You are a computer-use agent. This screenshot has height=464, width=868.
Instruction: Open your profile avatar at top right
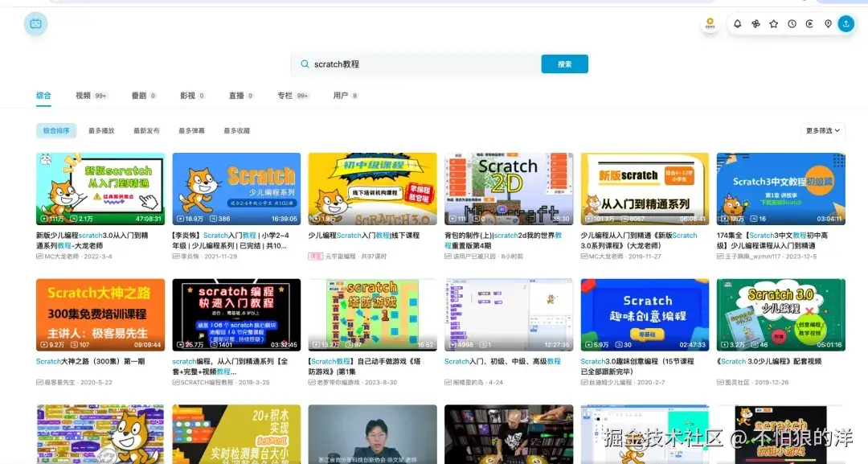click(x=710, y=24)
